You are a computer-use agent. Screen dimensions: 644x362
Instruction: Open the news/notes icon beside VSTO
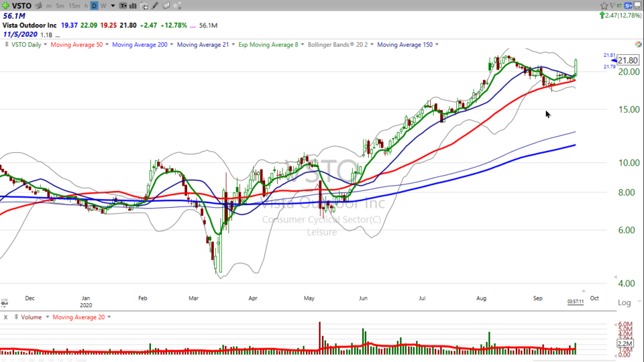[39, 6]
